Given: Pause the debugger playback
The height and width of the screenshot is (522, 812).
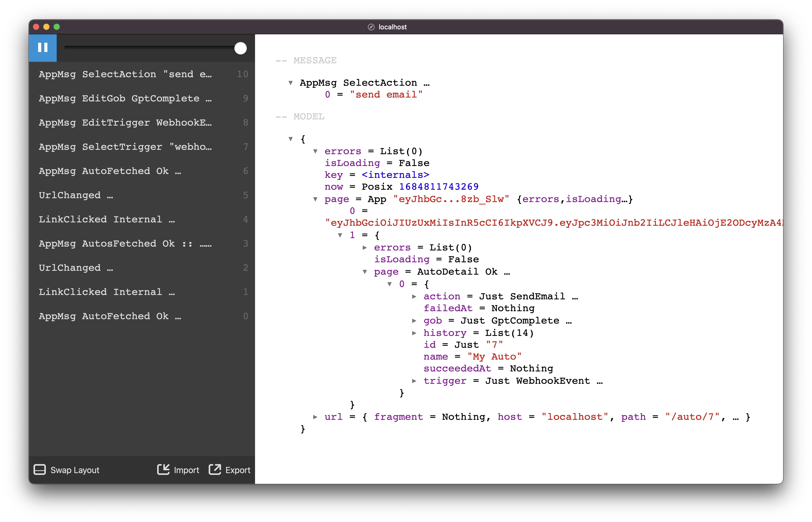Looking at the screenshot, I should 43,48.
